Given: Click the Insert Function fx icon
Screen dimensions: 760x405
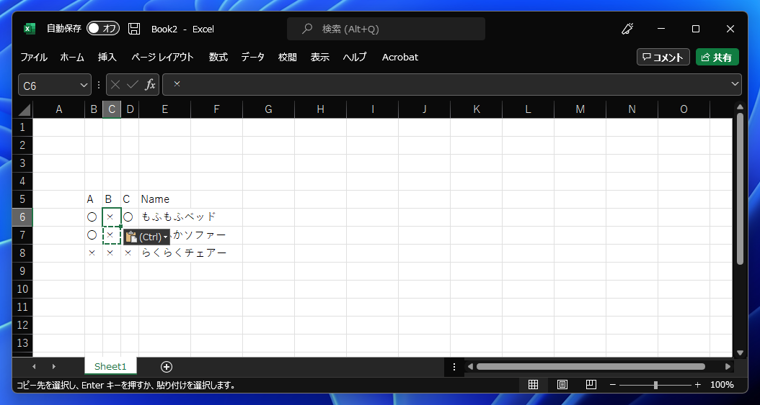Looking at the screenshot, I should pos(150,85).
